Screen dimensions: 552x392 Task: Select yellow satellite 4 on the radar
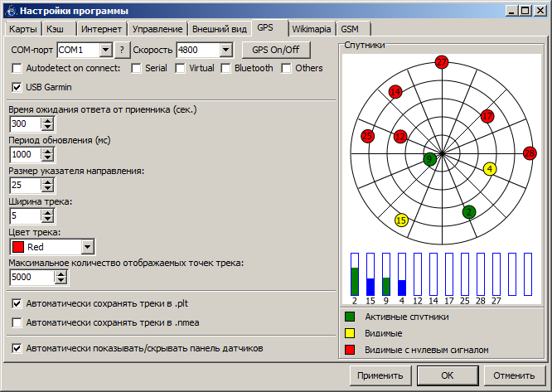click(490, 169)
